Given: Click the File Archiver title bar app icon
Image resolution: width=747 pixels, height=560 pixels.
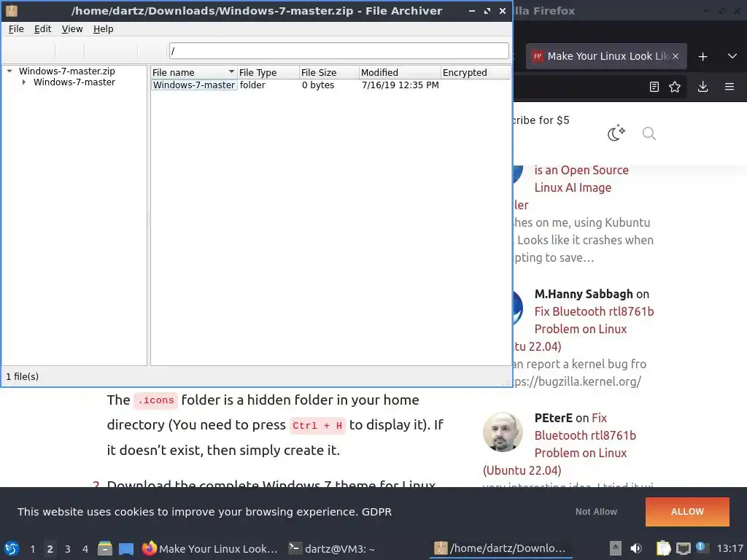Looking at the screenshot, I should [x=12, y=10].
